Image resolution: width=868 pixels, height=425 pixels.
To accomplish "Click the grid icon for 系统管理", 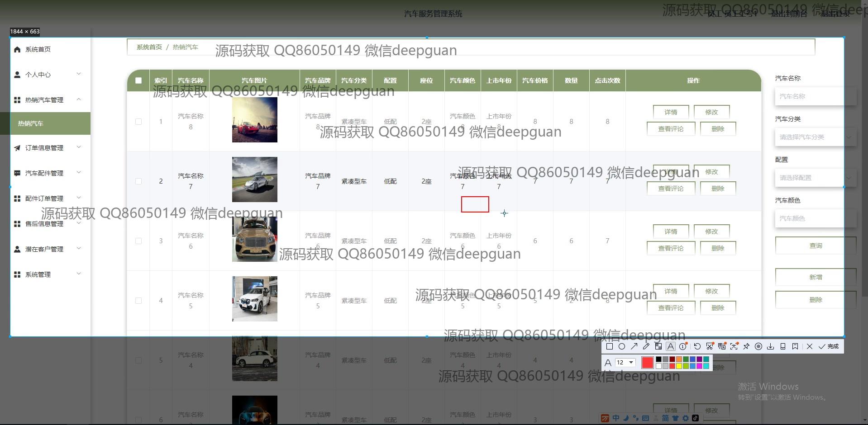I will point(17,274).
